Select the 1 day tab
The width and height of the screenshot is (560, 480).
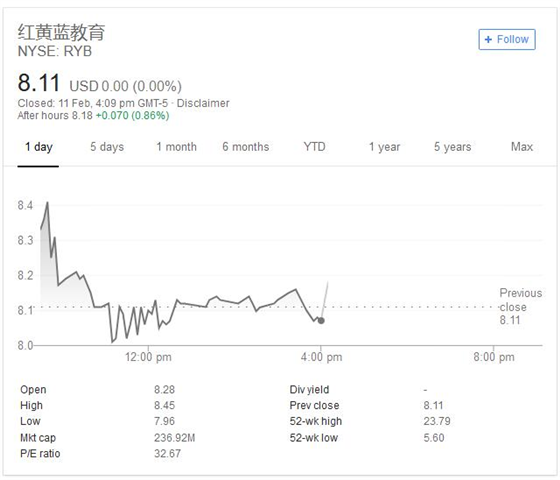coord(39,147)
